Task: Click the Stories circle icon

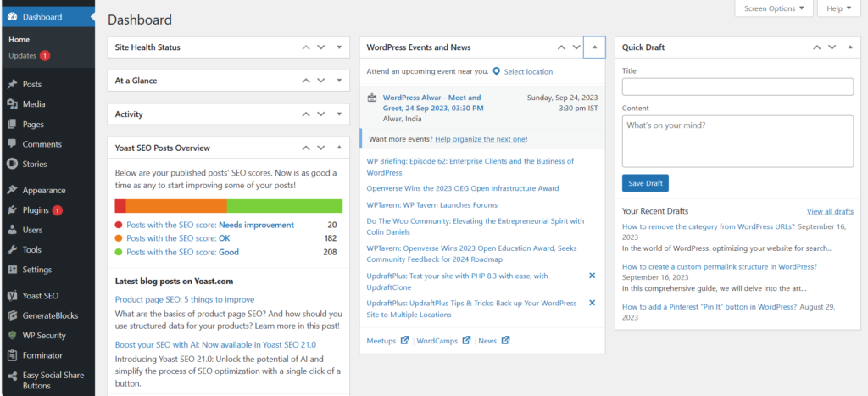Action: (x=12, y=164)
